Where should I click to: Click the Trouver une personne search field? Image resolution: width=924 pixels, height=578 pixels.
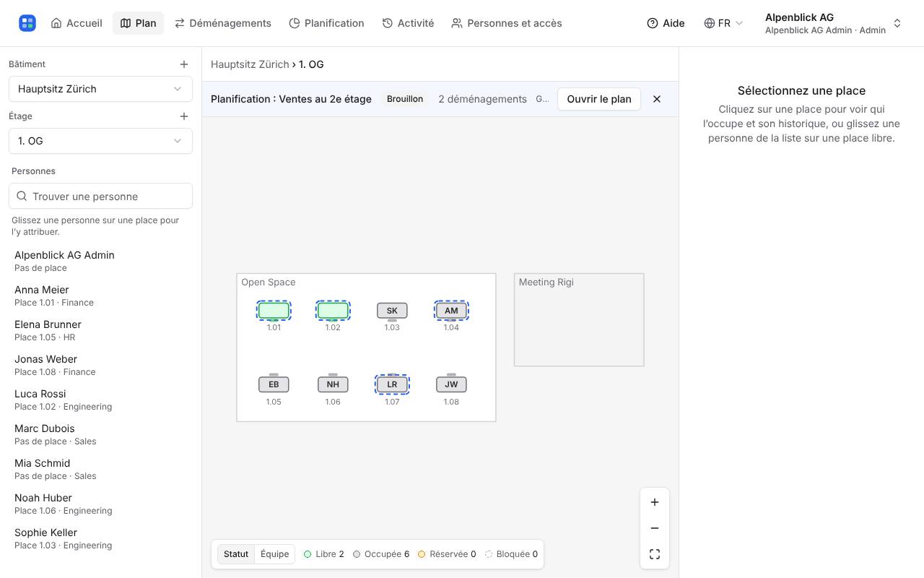click(x=100, y=197)
